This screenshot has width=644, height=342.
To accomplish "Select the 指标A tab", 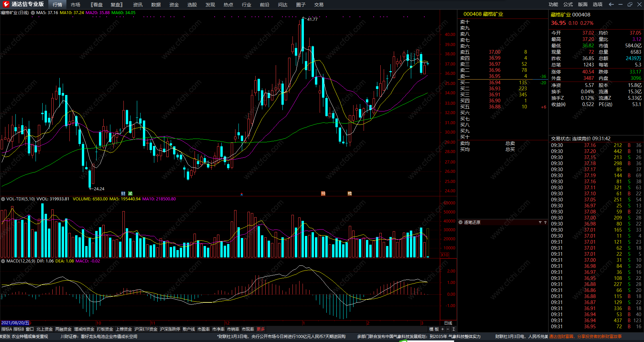I will click(x=7, y=329).
